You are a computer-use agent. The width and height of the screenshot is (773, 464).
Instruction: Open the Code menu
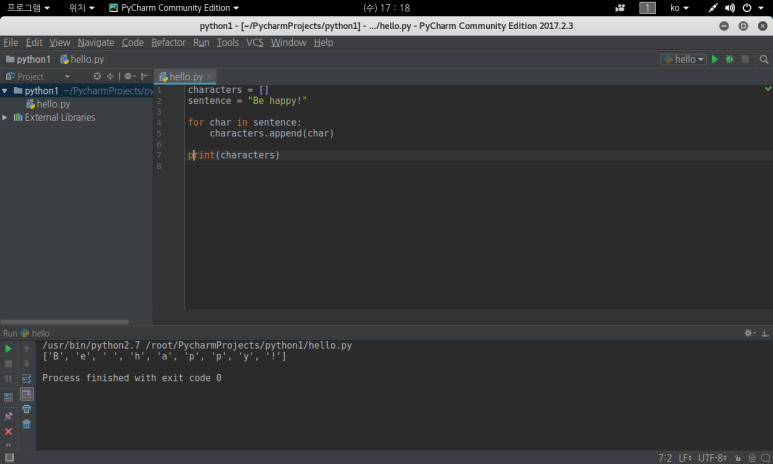click(x=133, y=42)
